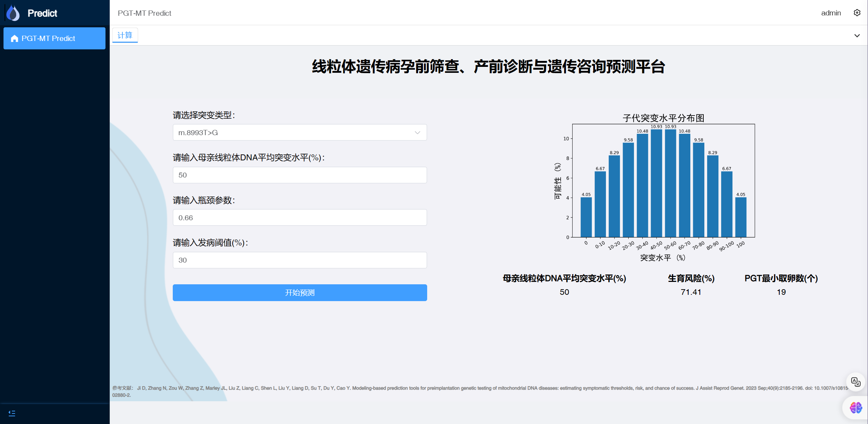
Task: Collapse sidebar using bottom-left menu icon
Action: [12, 413]
